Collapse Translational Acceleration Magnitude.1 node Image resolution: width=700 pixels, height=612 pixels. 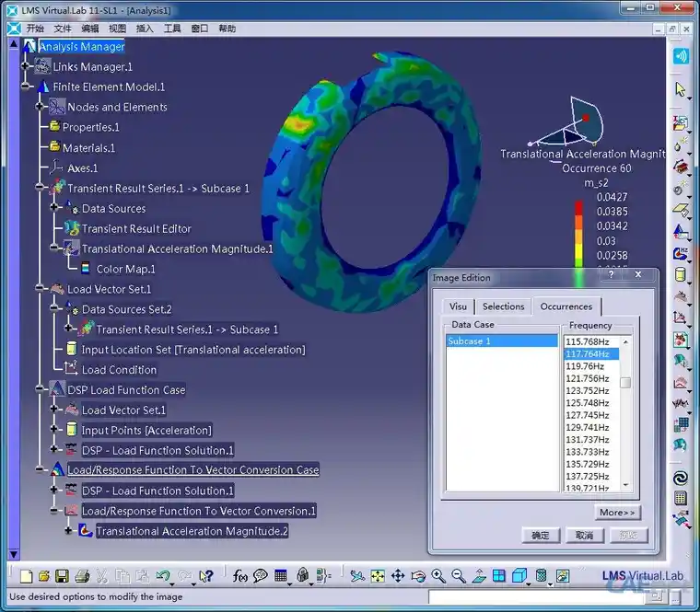(54, 248)
